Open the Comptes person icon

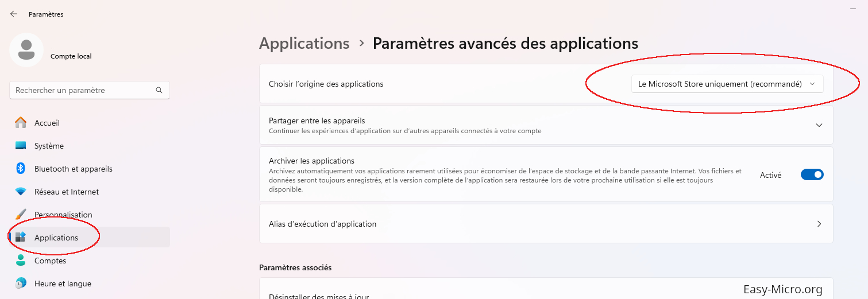tap(21, 261)
